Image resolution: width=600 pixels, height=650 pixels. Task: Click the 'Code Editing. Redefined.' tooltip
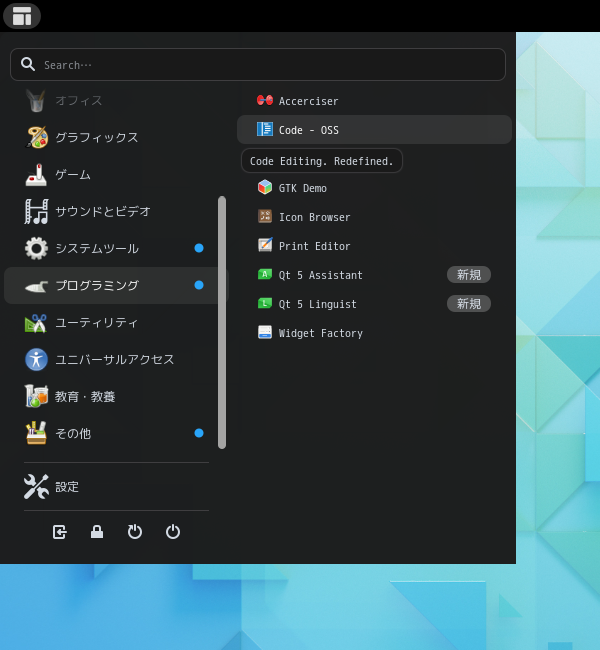click(322, 161)
